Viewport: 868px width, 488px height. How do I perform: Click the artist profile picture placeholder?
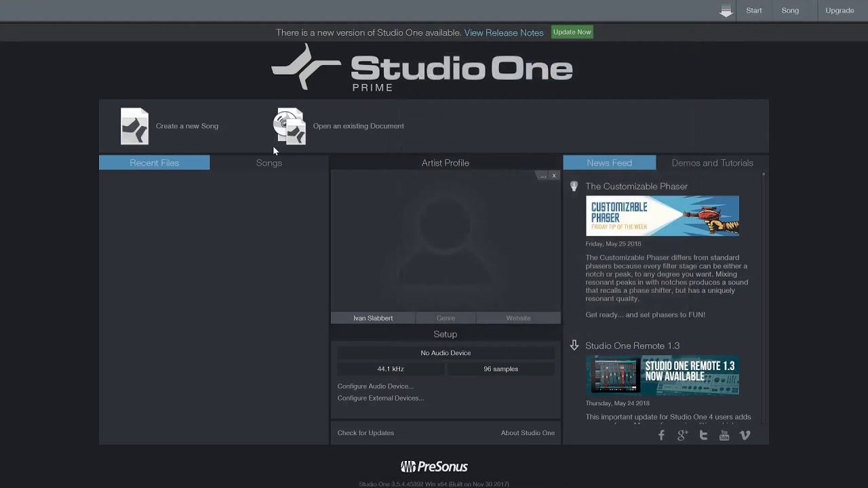pos(446,241)
